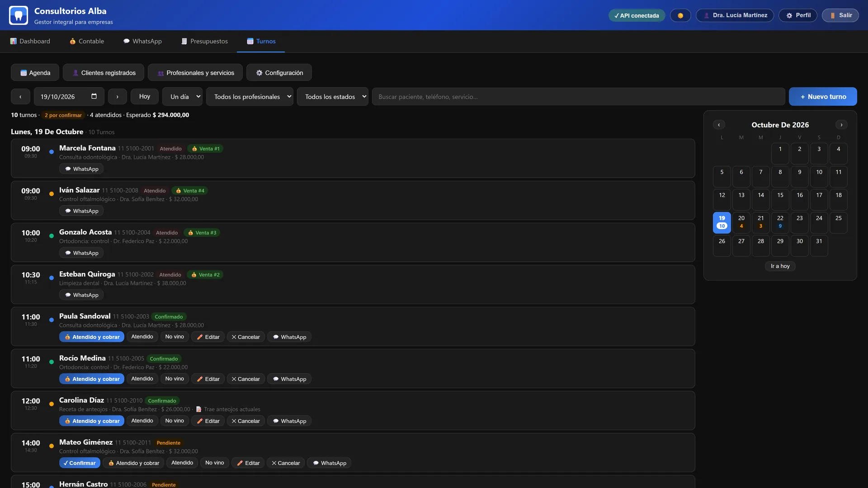868x488 pixels.
Task: Cancel Rocío Medina's appointment
Action: coord(245,379)
